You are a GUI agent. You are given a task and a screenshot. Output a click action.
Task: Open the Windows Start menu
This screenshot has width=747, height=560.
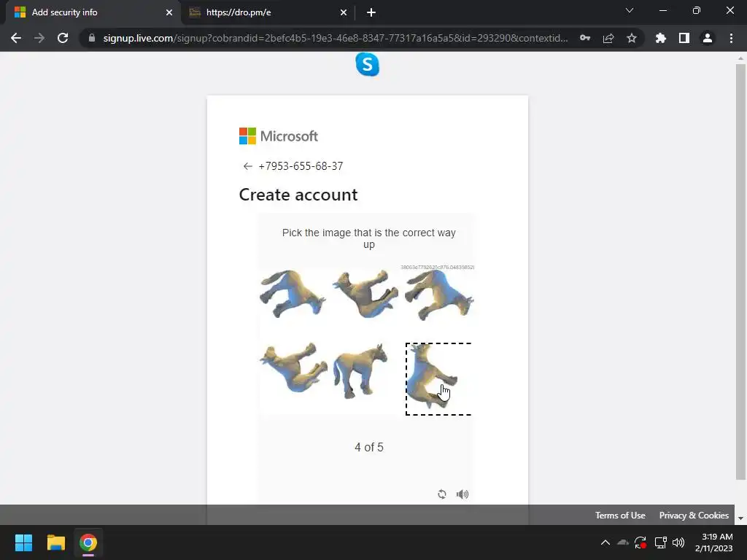coord(23,542)
